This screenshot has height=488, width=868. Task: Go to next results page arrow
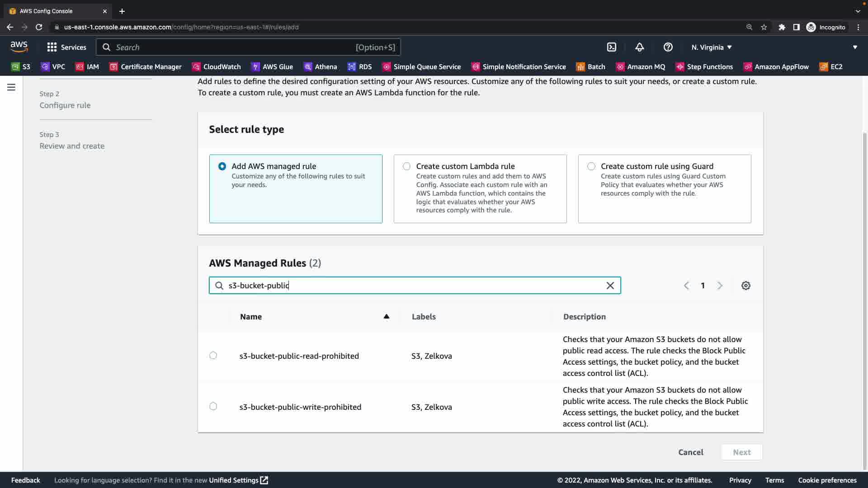click(720, 286)
